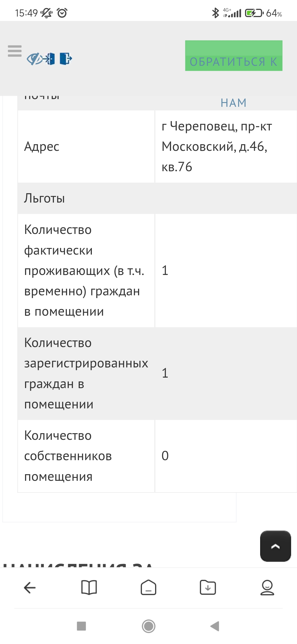Go back with the browser back arrow

[x=30, y=588]
